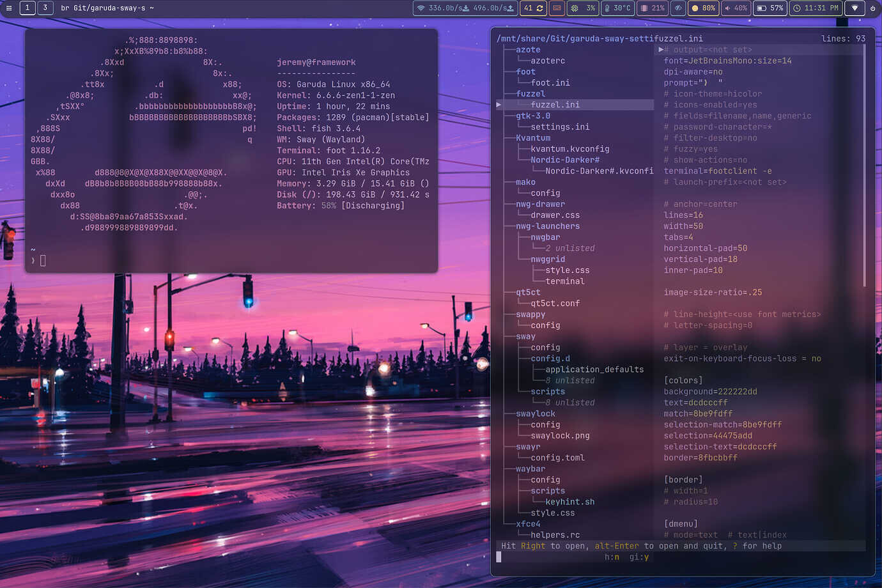Collapse the nwg-launchers folder in tree
The image size is (882, 588).
pyautogui.click(x=548, y=226)
